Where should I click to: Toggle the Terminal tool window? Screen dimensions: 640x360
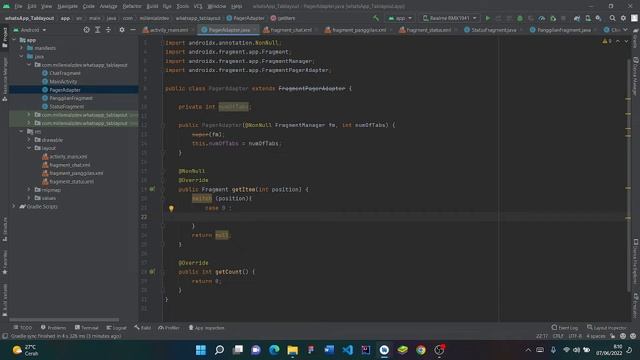(87, 328)
